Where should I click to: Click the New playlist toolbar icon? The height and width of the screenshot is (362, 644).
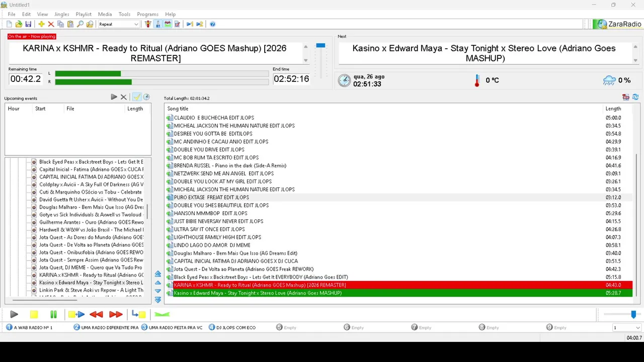tap(10, 24)
